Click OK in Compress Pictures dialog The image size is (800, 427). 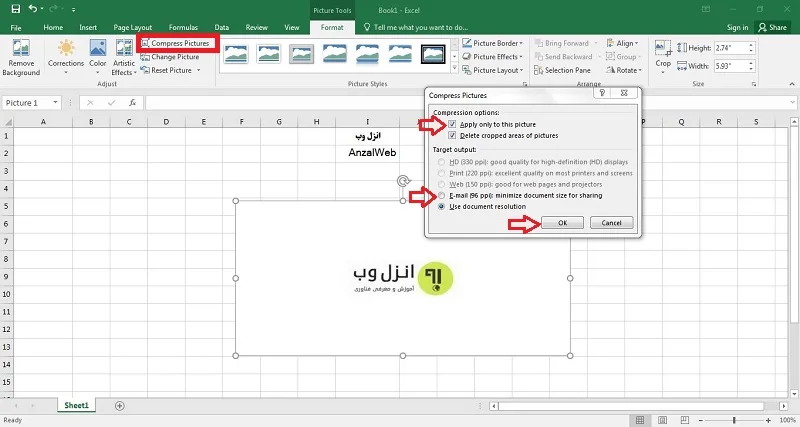(x=562, y=222)
